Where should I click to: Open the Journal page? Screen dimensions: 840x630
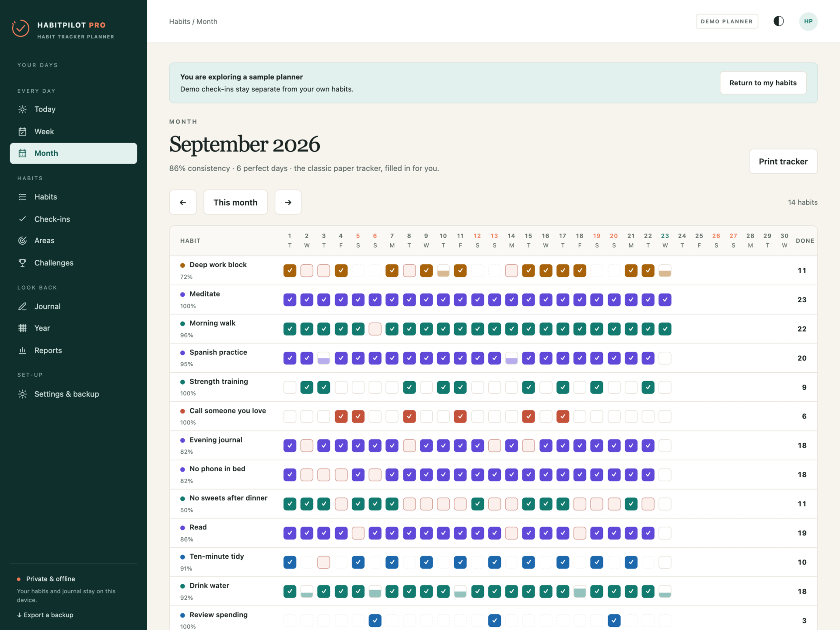click(x=73, y=306)
